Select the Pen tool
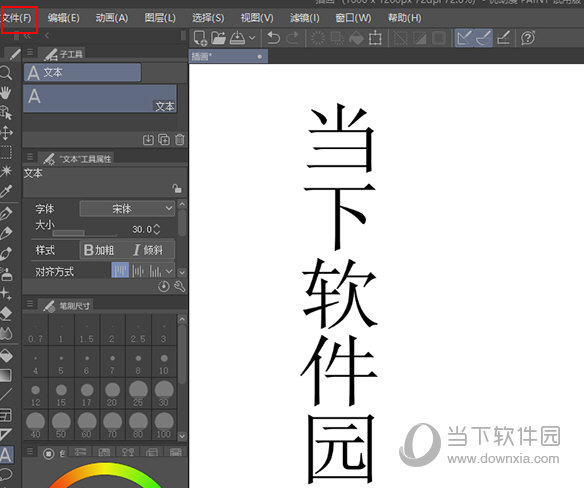The image size is (584, 488). pyautogui.click(x=6, y=213)
